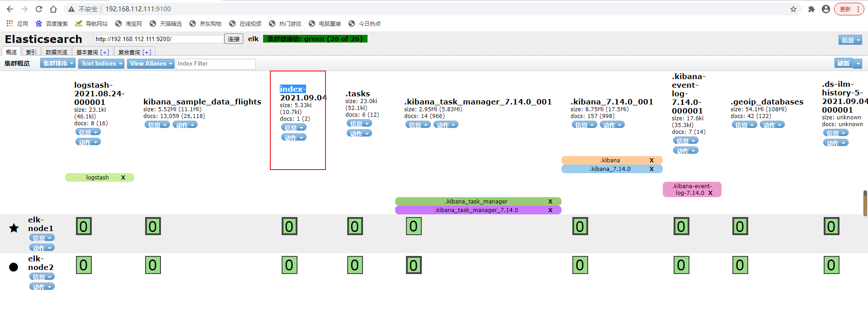Viewport: 868px width, 331px height.
Task: Open the 信息 dropdown under logstash-2021.08.24-000001
Action: pyautogui.click(x=88, y=132)
